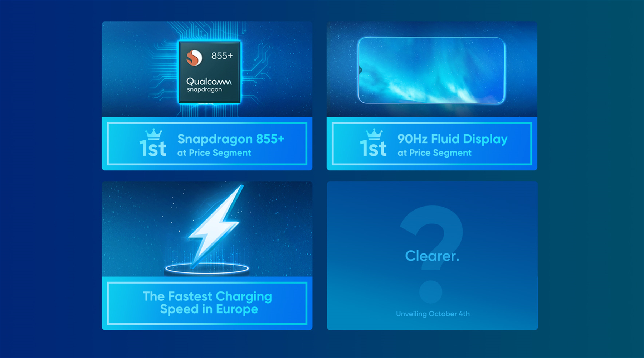
Task: Click 'at Price Segment' under 90Hz Fluid Display
Action: click(434, 153)
